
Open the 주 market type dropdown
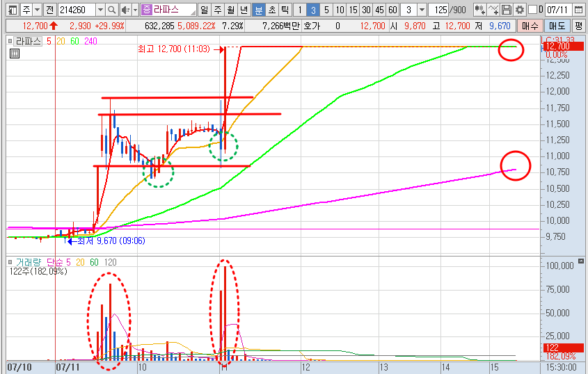coord(38,10)
